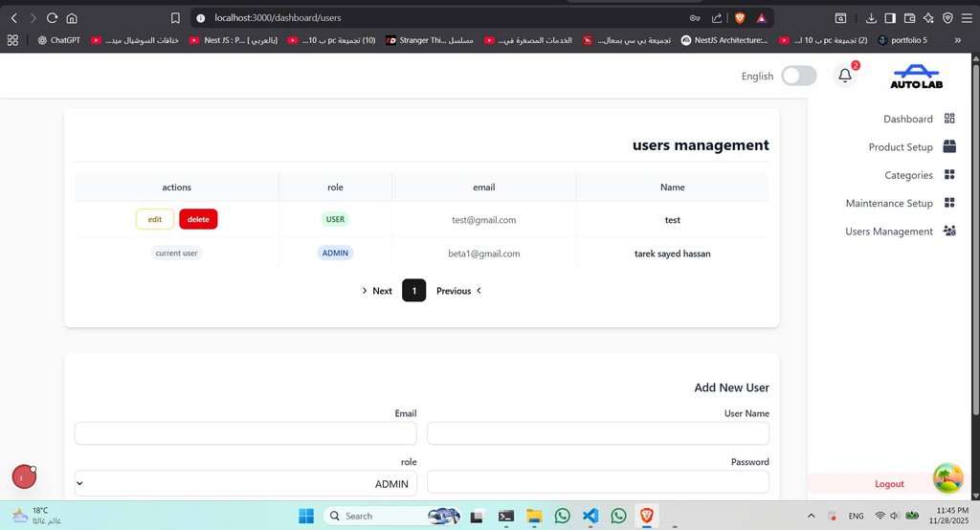This screenshot has width=980, height=530.
Task: Click the weather widget showing 18°C
Action: coord(37,516)
